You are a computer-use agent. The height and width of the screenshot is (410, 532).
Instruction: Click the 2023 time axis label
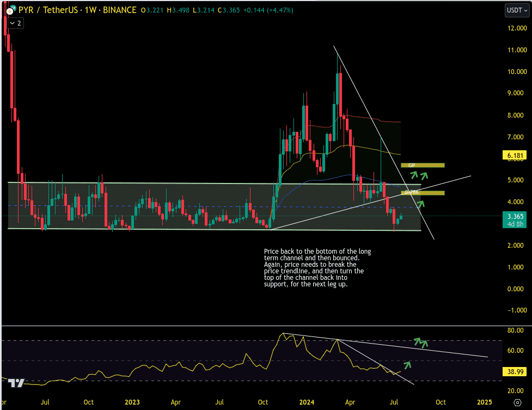pos(132,402)
